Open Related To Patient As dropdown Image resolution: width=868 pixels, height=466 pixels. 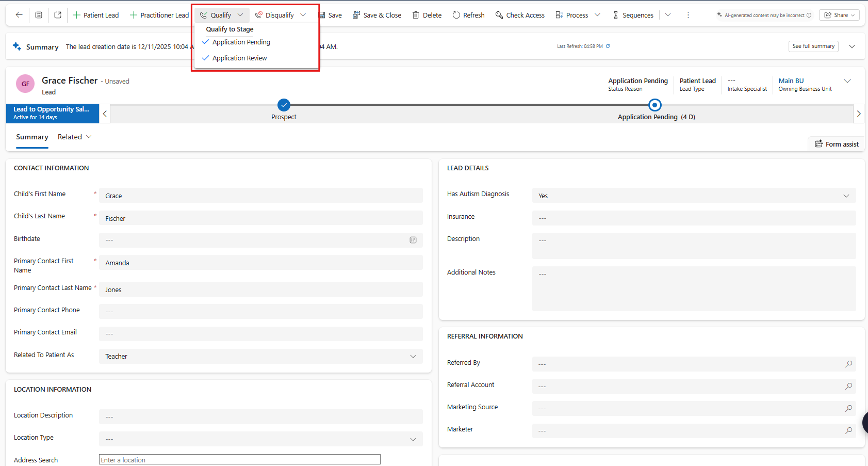pos(260,357)
